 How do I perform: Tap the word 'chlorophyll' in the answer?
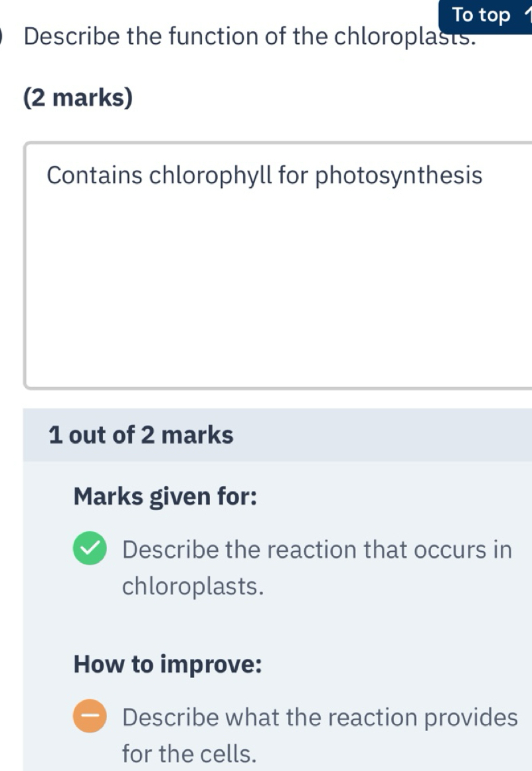[211, 175]
